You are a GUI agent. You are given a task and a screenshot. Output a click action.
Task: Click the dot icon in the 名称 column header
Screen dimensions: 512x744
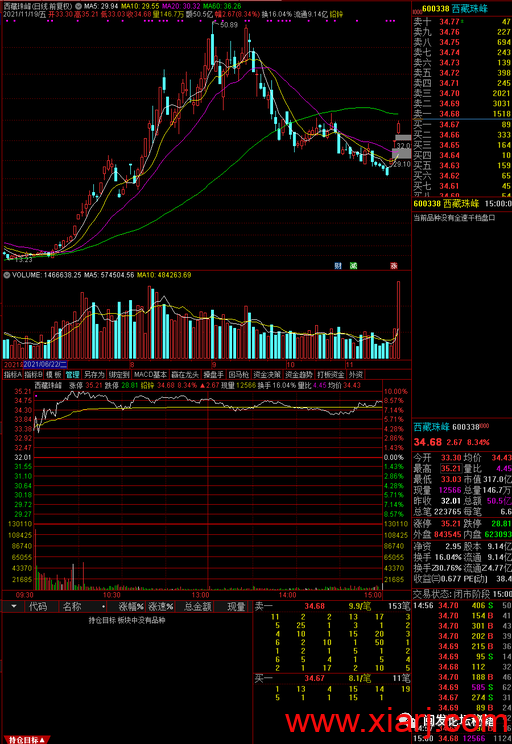coord(103,607)
